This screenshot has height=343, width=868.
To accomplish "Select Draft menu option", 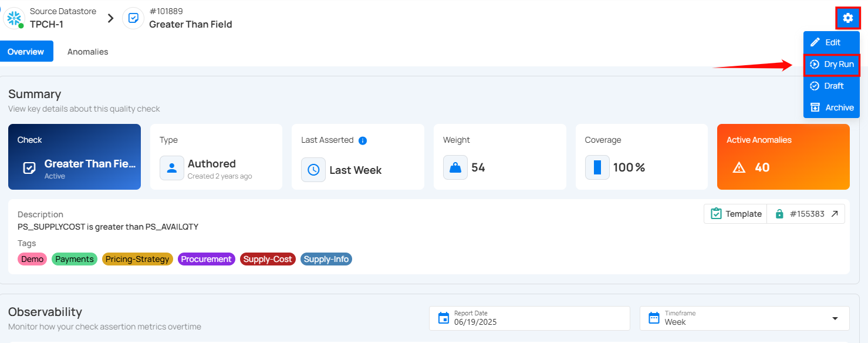I will 831,86.
